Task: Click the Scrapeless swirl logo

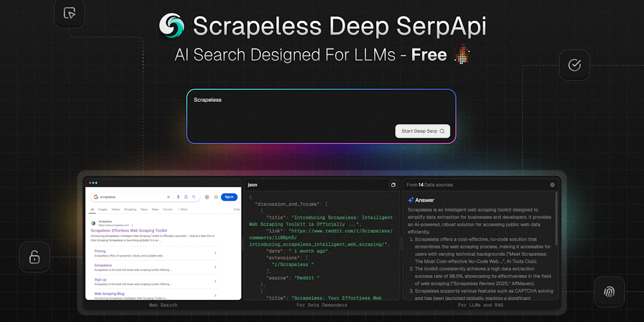Action: (x=172, y=25)
